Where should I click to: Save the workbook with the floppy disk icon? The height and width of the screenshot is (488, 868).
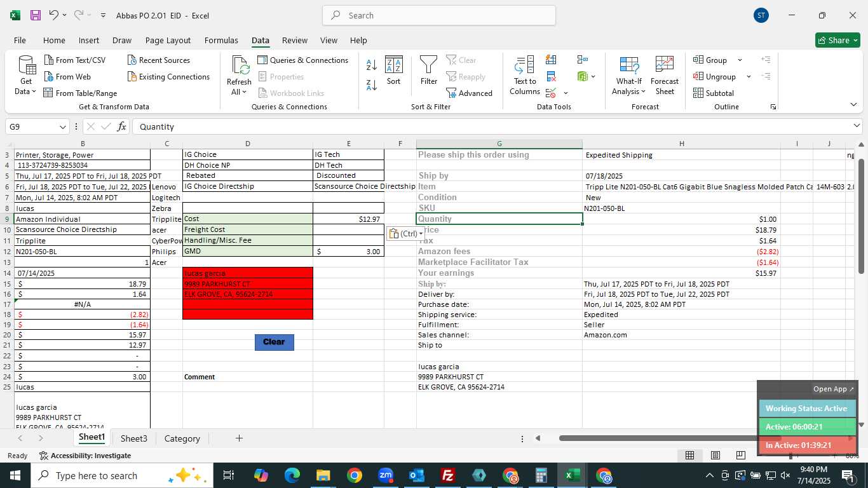pos(36,15)
